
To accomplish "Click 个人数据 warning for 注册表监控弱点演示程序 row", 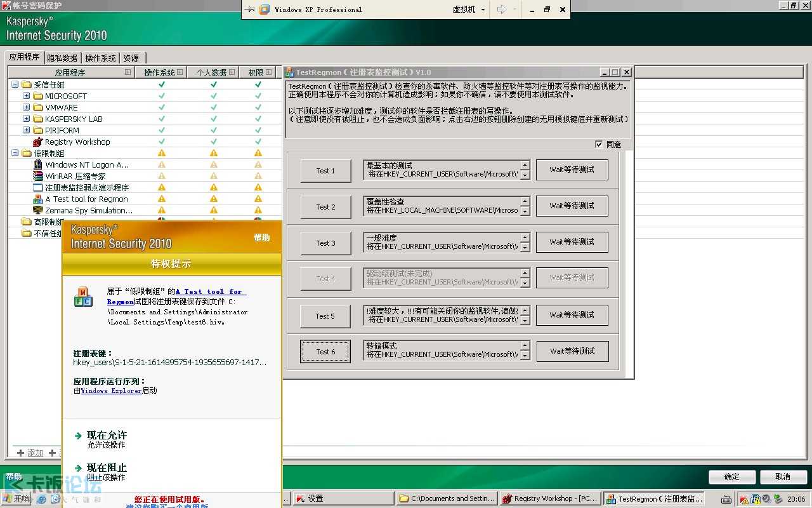I will 213,187.
